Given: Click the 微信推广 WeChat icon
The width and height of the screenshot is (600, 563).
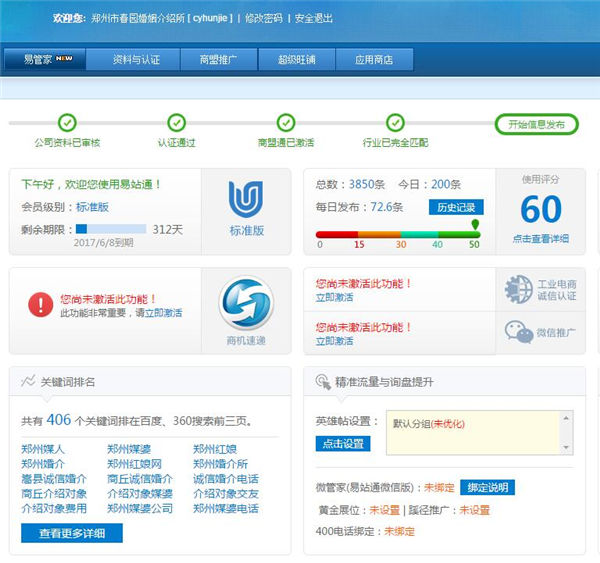Looking at the screenshot, I should pyautogui.click(x=518, y=332).
